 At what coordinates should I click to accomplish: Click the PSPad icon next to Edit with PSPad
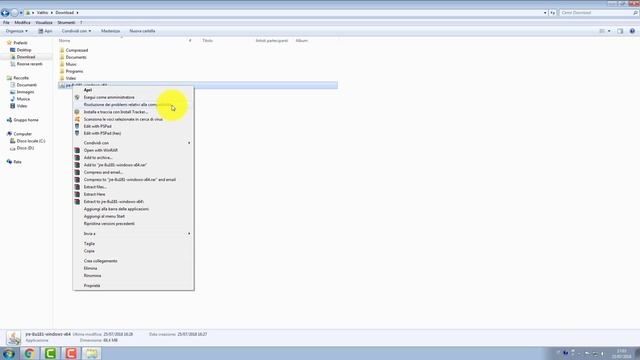click(x=77, y=126)
